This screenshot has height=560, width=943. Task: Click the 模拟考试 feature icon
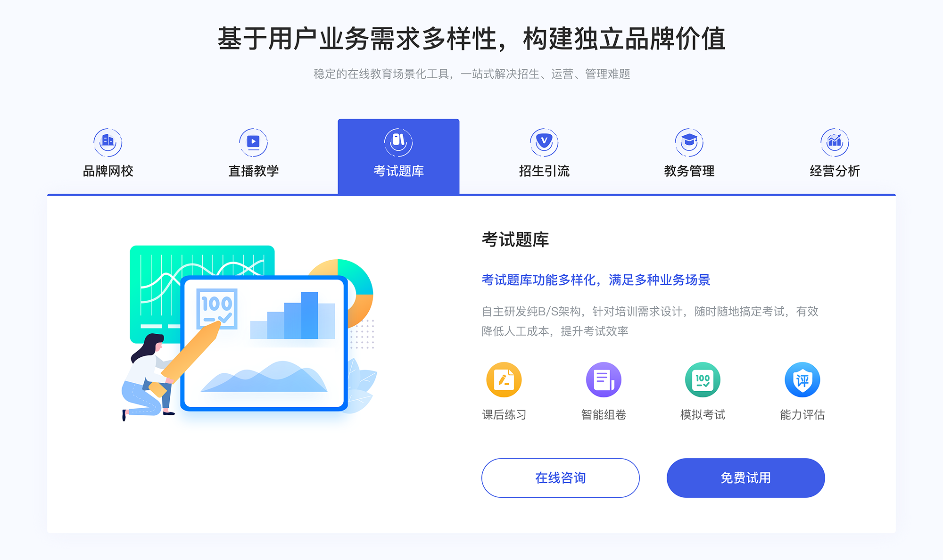pyautogui.click(x=701, y=383)
